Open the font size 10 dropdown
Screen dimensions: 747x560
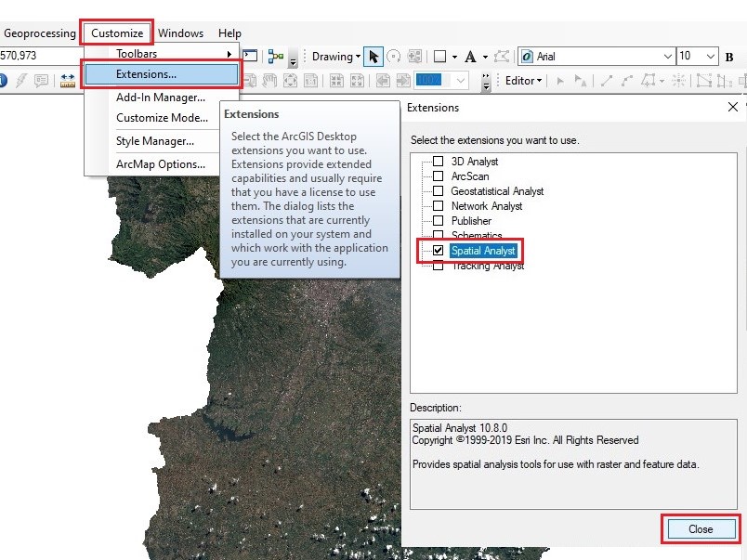tap(711, 57)
